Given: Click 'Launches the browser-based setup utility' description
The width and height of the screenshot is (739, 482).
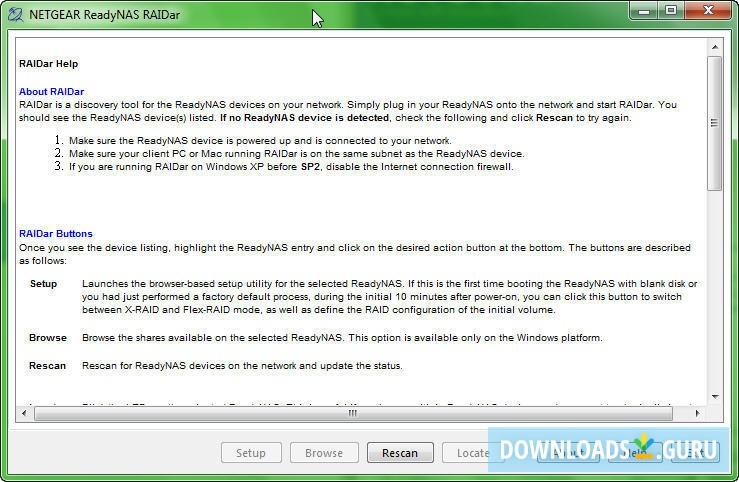Looking at the screenshot, I should coord(389,297).
